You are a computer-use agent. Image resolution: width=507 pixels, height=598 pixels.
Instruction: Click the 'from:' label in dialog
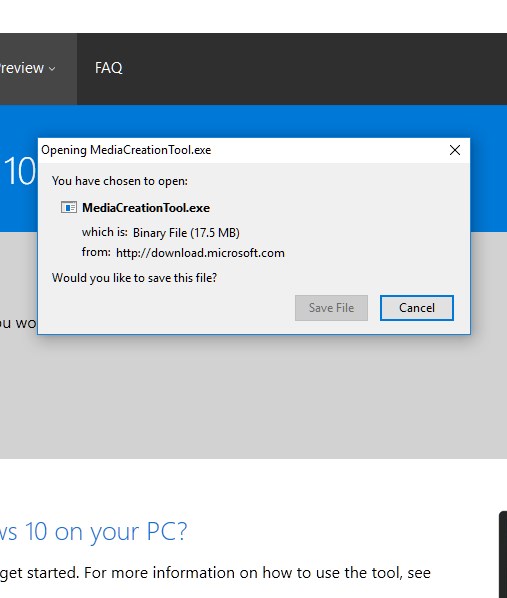click(96, 252)
